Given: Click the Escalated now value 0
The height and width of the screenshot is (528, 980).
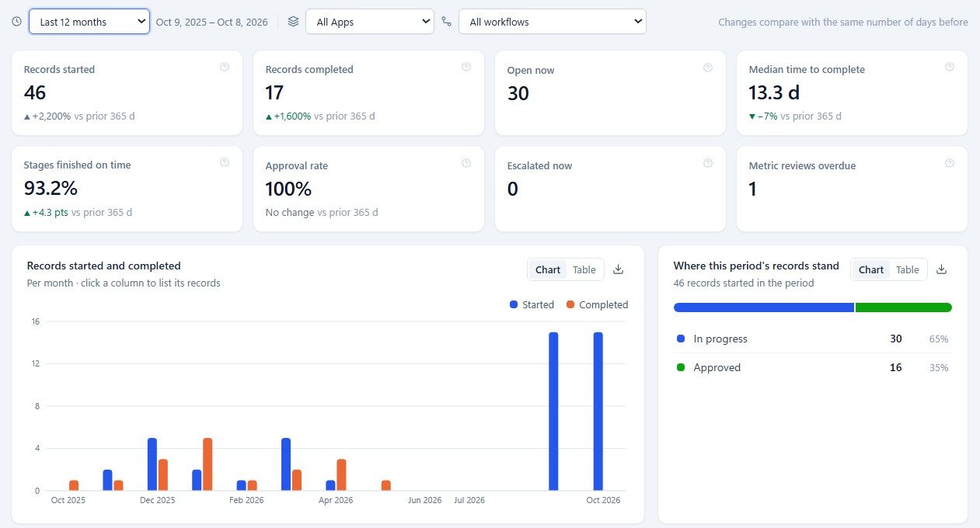Looking at the screenshot, I should 512,189.
